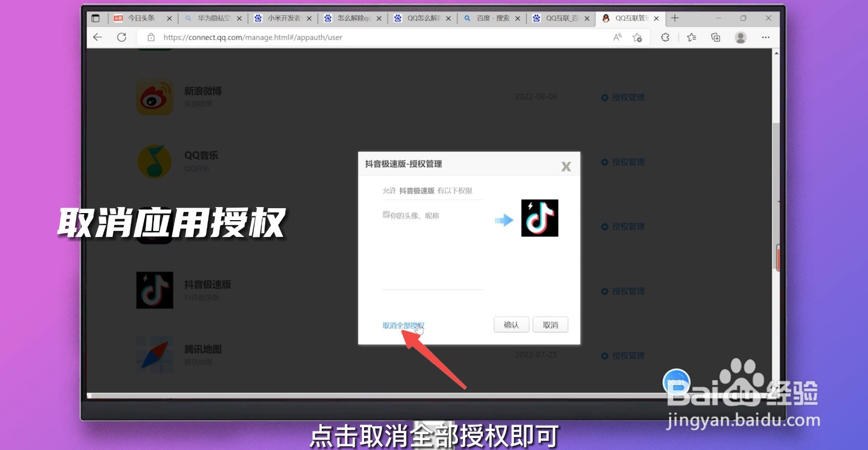This screenshot has height=450, width=868.
Task: Click the site lock icon in address bar
Action: point(151,37)
